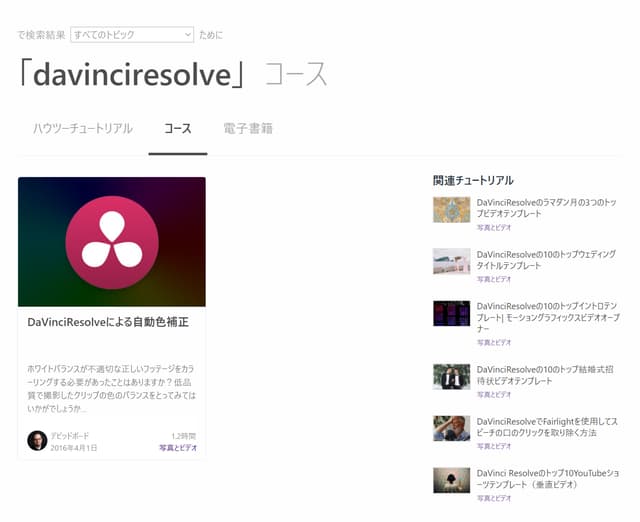640x522 pixels.
Task: Open 10のトップ結婚式招待状ビデオテンプレート link
Action: [545, 375]
